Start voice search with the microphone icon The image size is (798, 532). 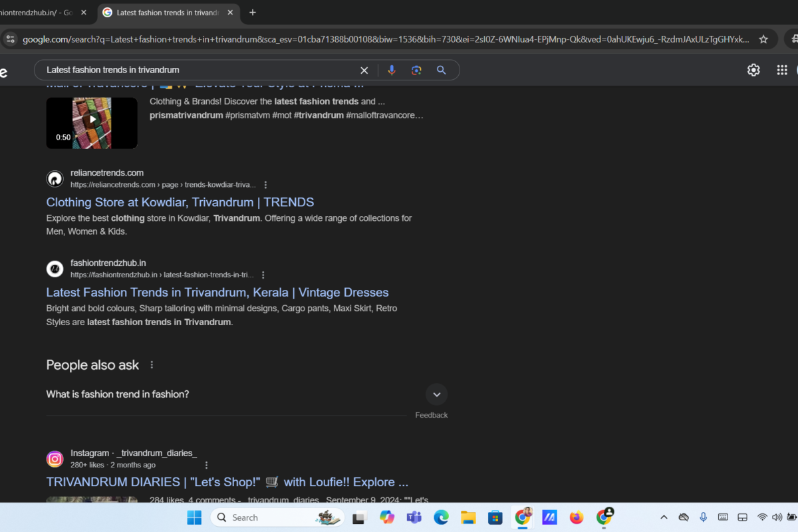392,70
